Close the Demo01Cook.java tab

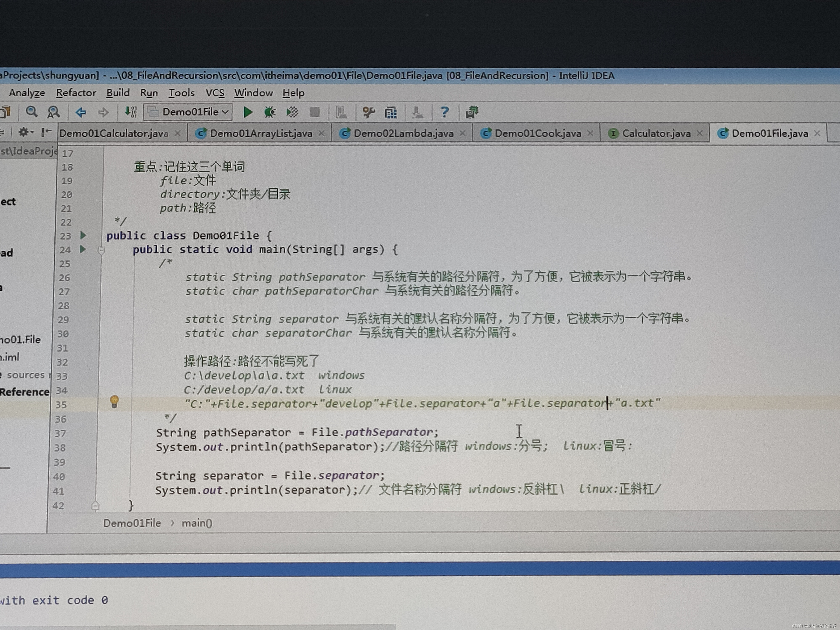coord(590,133)
